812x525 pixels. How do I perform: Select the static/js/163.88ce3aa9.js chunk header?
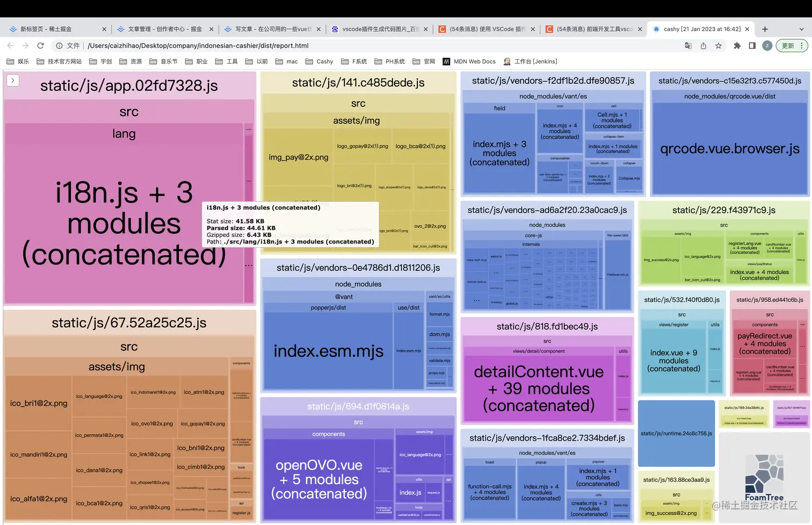(x=676, y=480)
